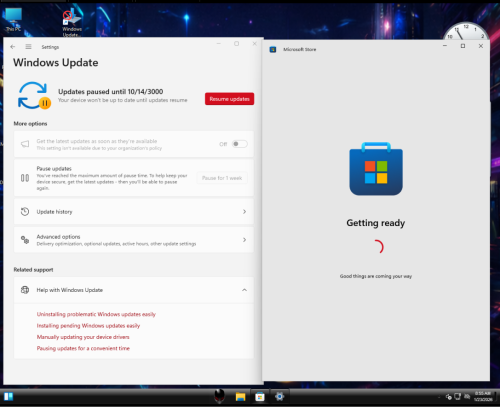Click the megaphone icon beside latest updates

[x=25, y=144]
